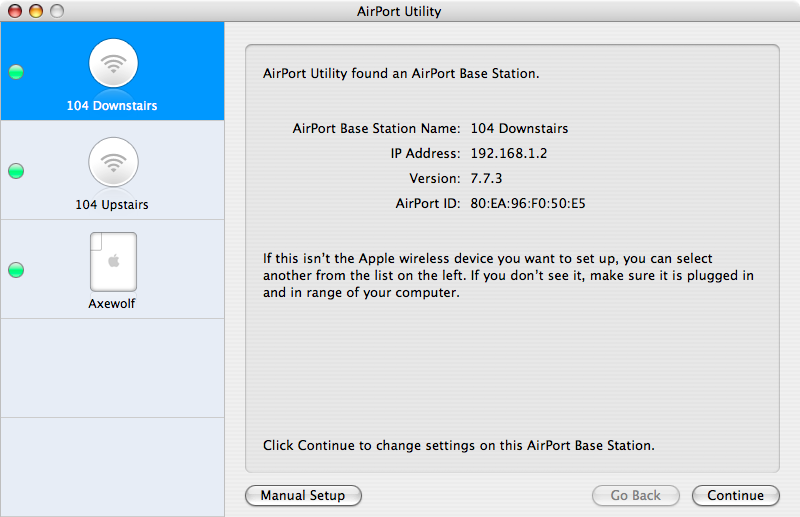Screen dimensions: 800x517
Task: Close the AirPort Utility window
Action: click(15, 12)
